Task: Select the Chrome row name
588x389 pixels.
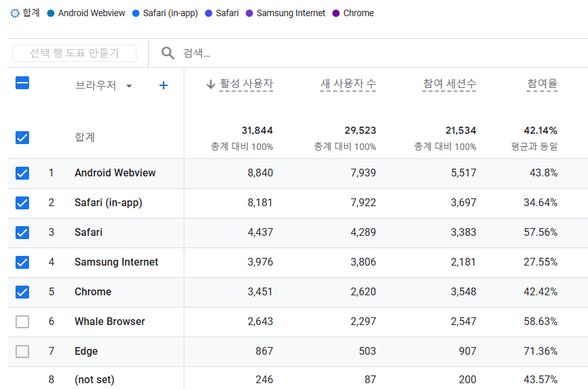Action: [x=93, y=291]
